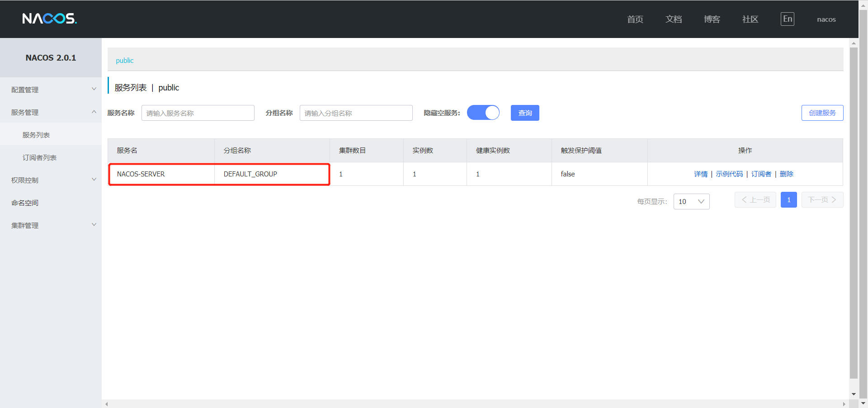Open the page size dropdown showing 10
868x408 pixels.
(x=691, y=201)
